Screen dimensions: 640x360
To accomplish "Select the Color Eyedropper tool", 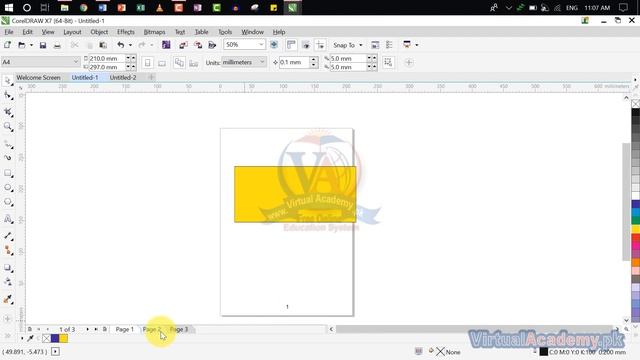I will coord(7,299).
